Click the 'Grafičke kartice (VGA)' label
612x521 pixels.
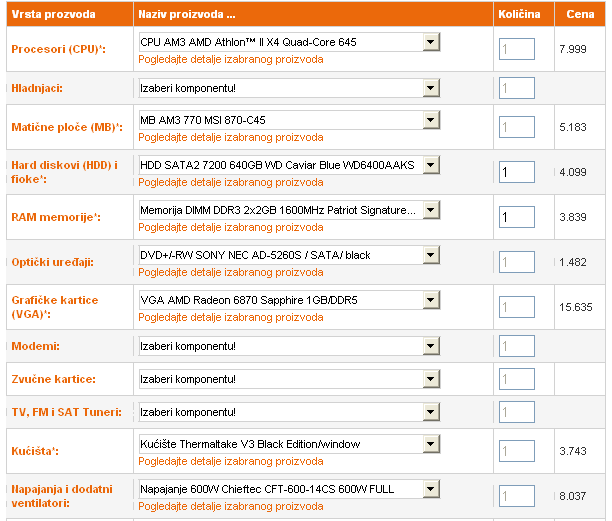[x=55, y=307]
